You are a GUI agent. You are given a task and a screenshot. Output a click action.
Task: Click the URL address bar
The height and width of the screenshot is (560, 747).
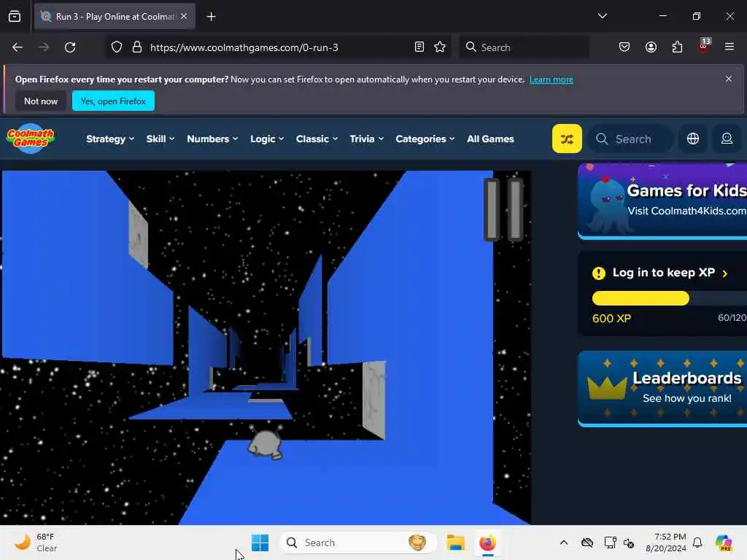[276, 47]
